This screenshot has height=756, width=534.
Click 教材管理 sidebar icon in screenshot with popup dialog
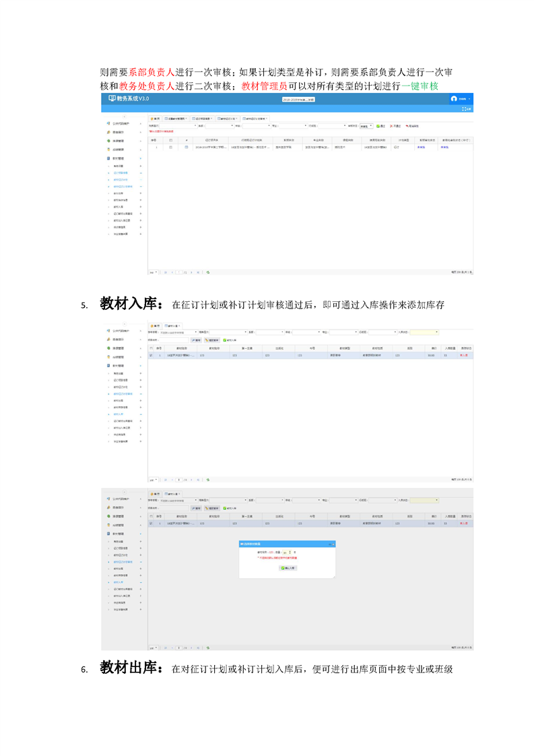coord(108,533)
